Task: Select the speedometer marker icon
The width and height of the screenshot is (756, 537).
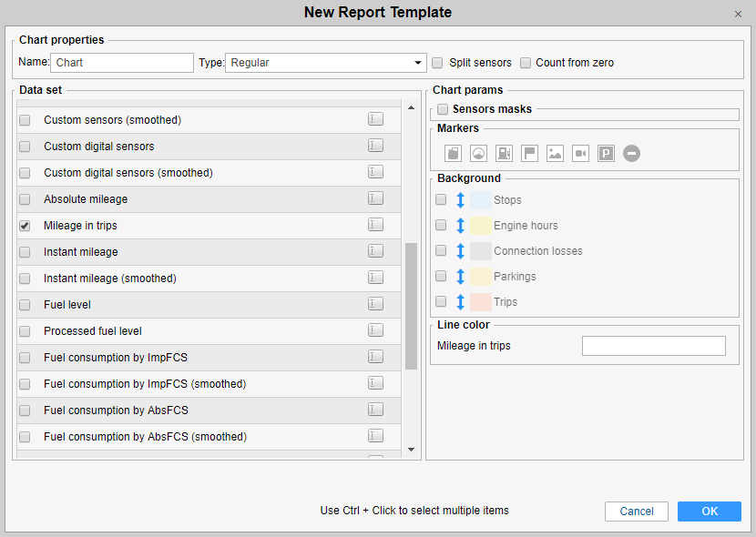Action: [x=478, y=154]
